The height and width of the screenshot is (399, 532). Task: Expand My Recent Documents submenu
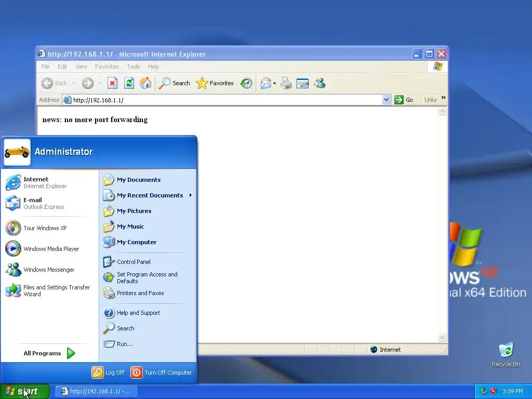tap(148, 195)
